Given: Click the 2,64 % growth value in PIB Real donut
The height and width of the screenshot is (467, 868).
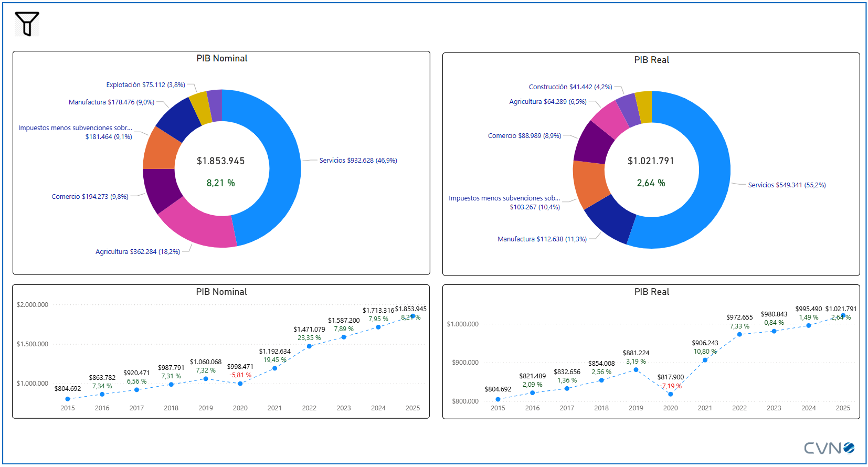Looking at the screenshot, I should pyautogui.click(x=651, y=183).
